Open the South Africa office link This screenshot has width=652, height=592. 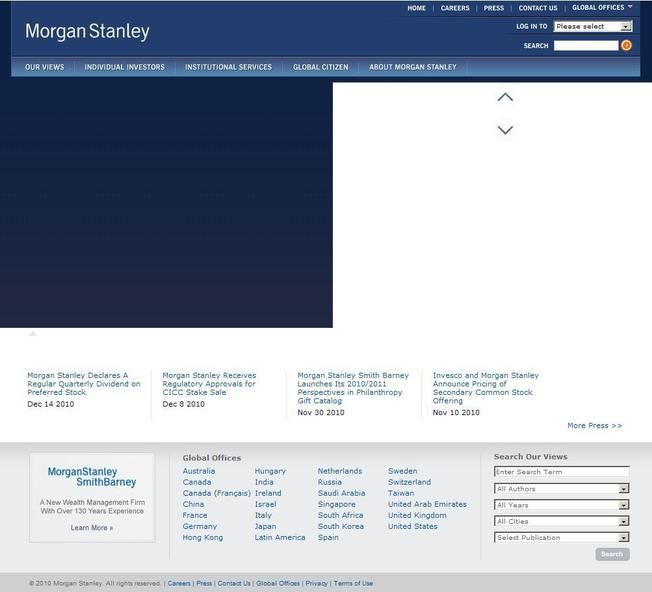341,515
